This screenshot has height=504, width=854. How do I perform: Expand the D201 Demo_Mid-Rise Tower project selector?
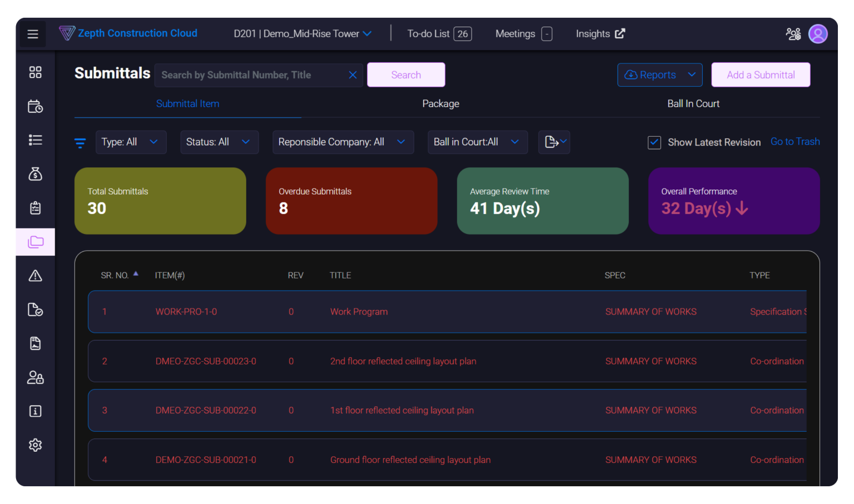(303, 33)
